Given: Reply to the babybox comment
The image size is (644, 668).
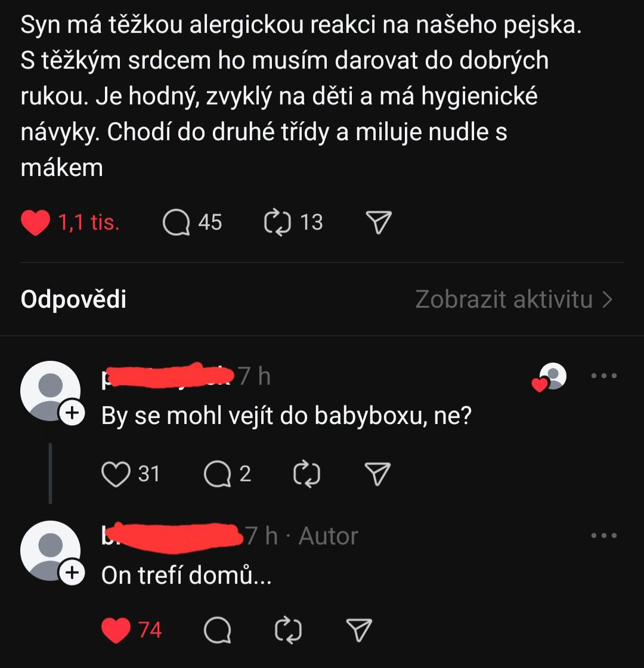Looking at the screenshot, I should tap(218, 474).
